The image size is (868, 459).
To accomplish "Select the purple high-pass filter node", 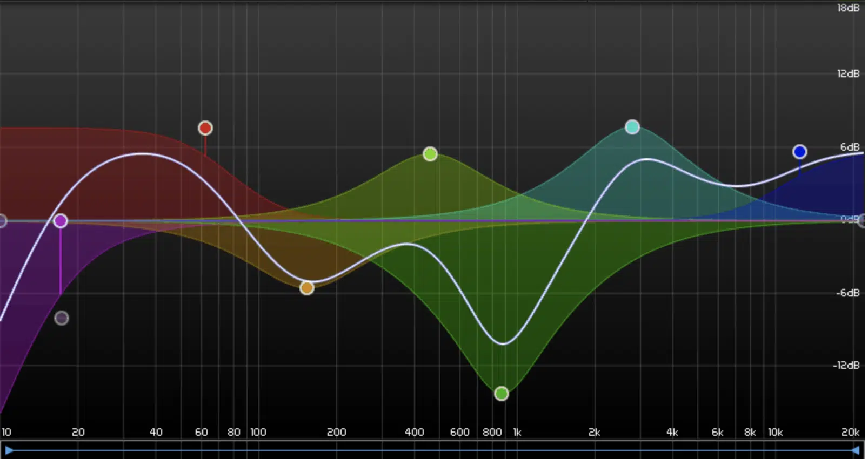I will click(x=61, y=221).
